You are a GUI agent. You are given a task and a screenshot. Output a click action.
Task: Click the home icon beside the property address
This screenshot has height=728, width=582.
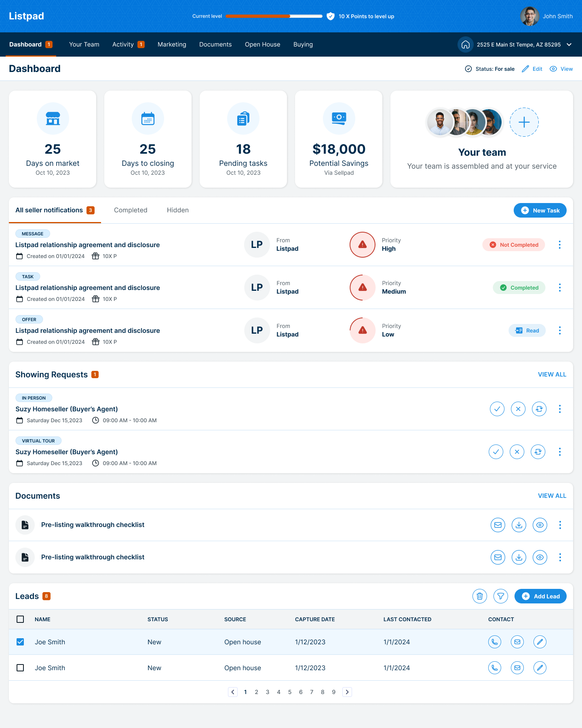coord(466,44)
